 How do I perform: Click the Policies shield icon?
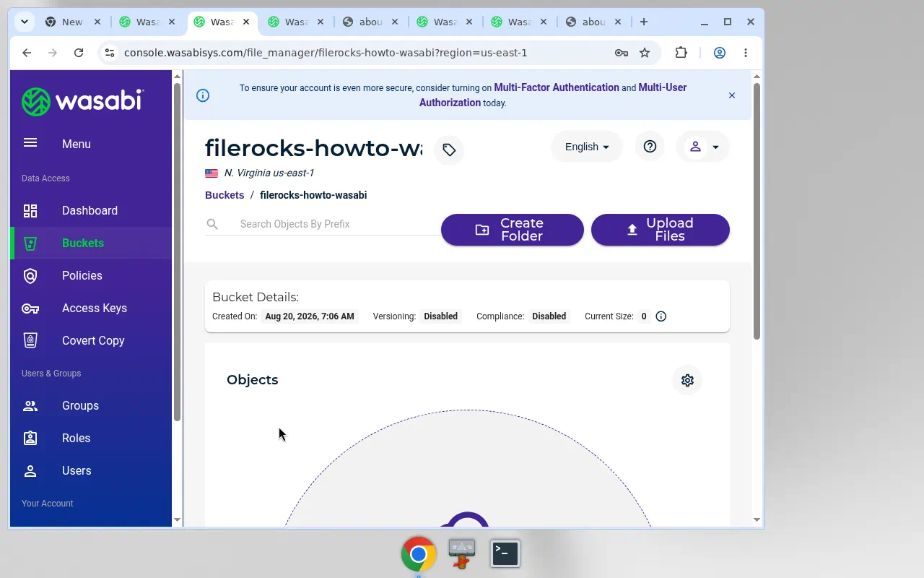(30, 275)
